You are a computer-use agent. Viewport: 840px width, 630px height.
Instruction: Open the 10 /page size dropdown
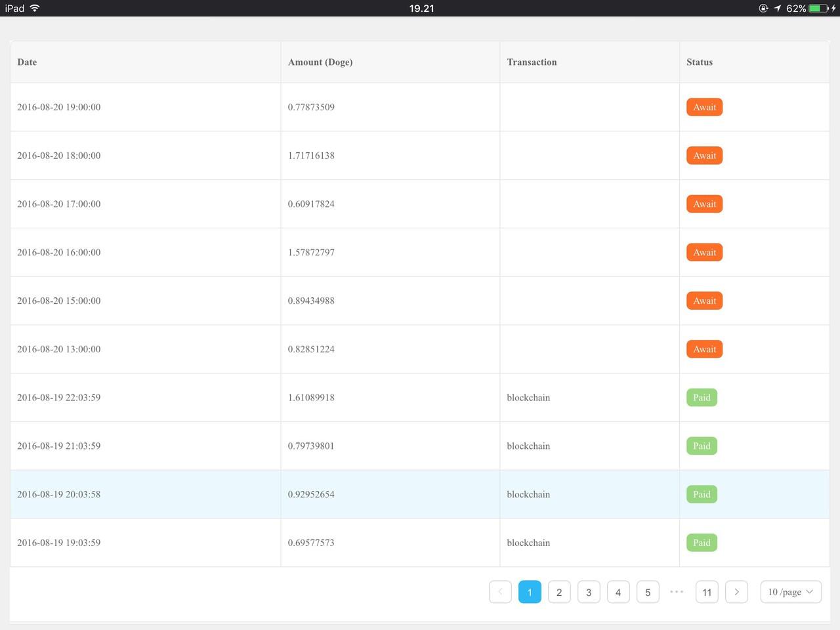click(791, 592)
